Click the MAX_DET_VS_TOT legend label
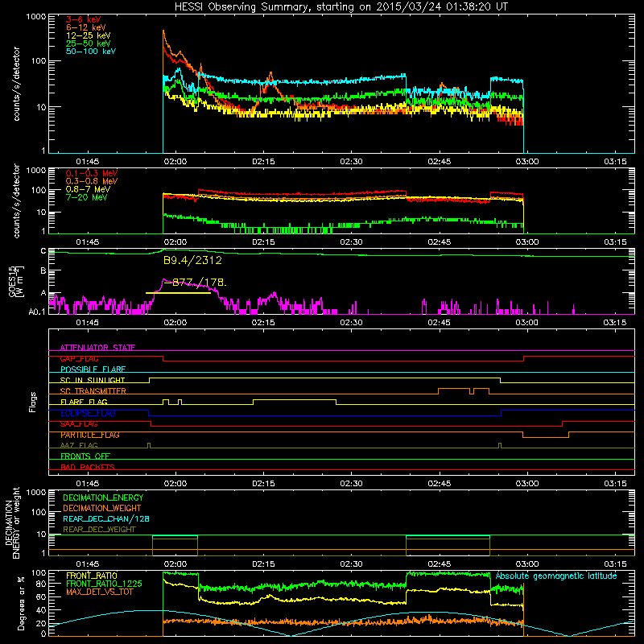The image size is (644, 644). tap(99, 592)
